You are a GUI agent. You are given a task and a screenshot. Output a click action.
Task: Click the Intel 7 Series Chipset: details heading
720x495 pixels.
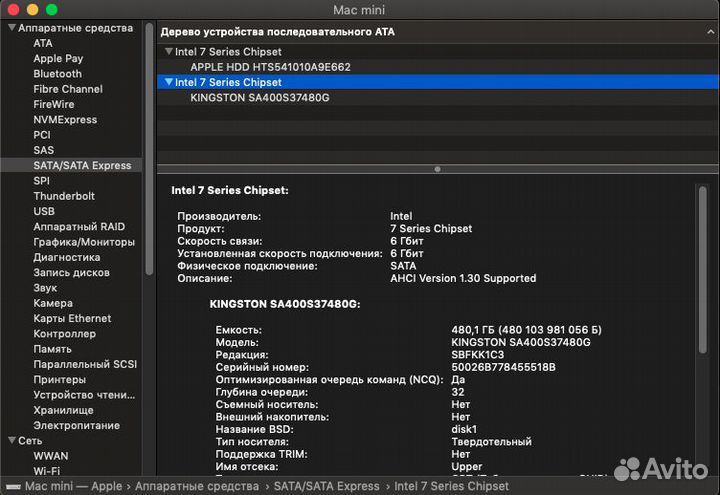[x=230, y=190]
